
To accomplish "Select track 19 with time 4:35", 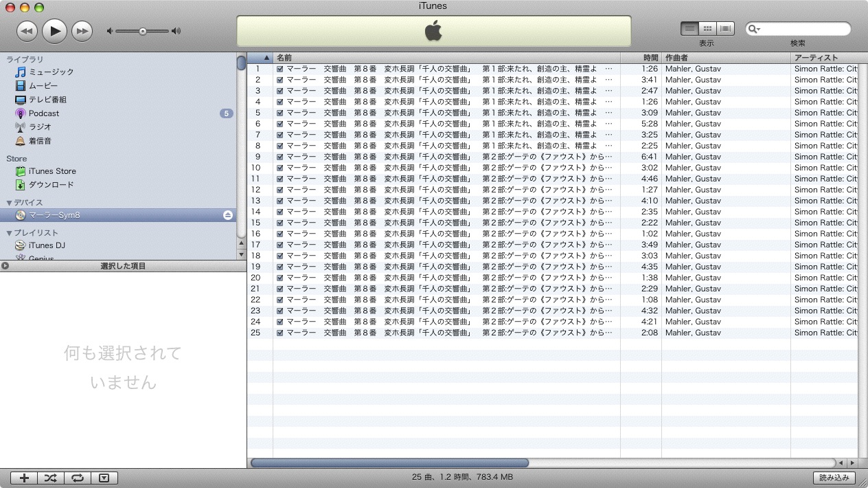I will point(552,267).
